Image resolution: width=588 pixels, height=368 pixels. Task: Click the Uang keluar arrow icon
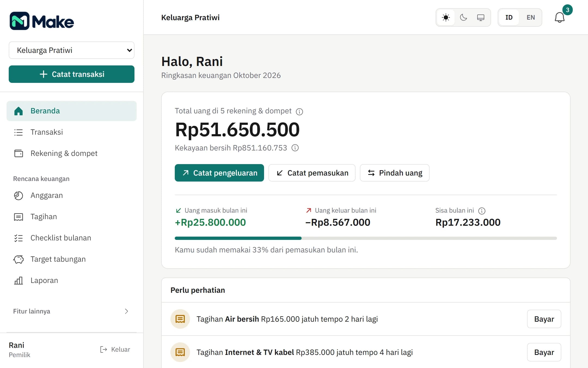309,210
